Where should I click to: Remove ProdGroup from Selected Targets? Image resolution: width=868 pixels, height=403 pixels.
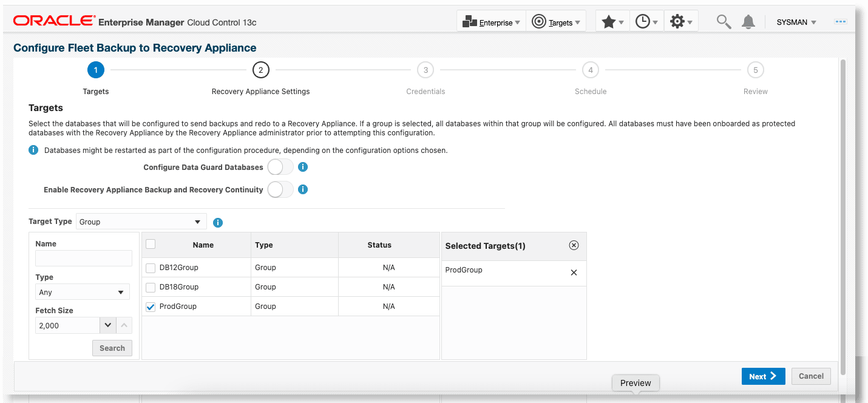pyautogui.click(x=573, y=272)
